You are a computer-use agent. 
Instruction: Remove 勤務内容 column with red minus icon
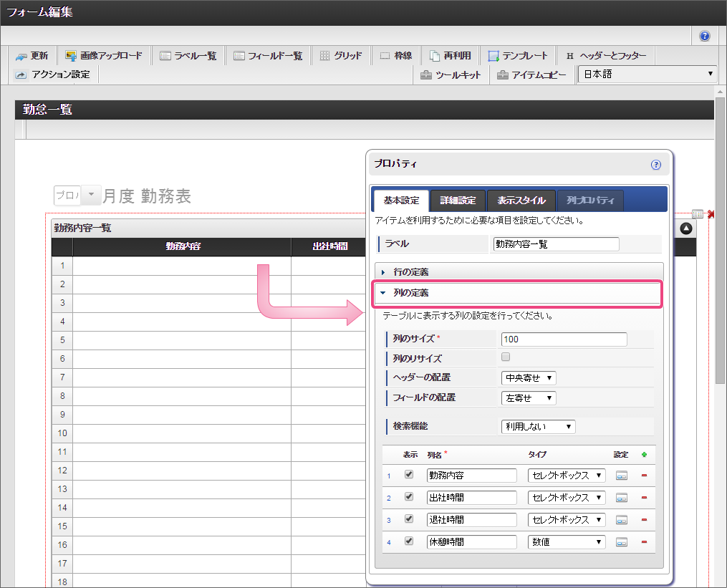point(644,476)
